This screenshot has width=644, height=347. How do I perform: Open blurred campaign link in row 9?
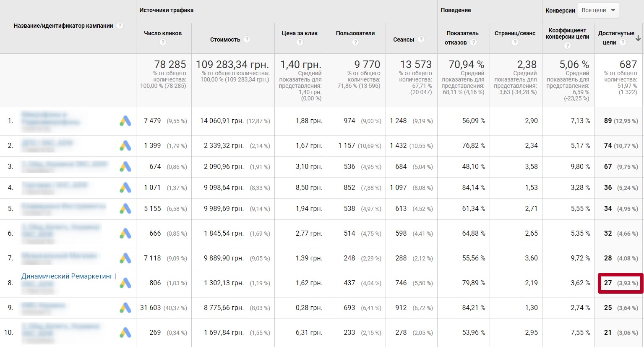coord(43,305)
